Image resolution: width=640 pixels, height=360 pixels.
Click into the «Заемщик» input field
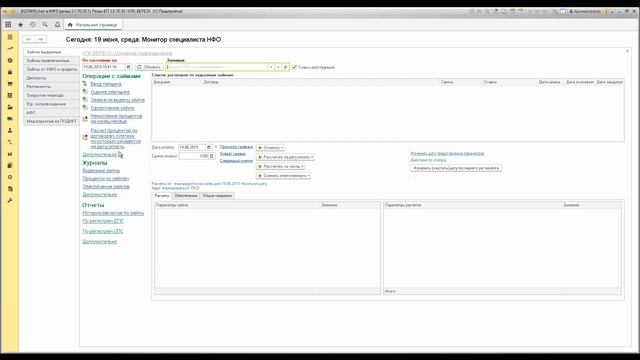tap(217, 67)
